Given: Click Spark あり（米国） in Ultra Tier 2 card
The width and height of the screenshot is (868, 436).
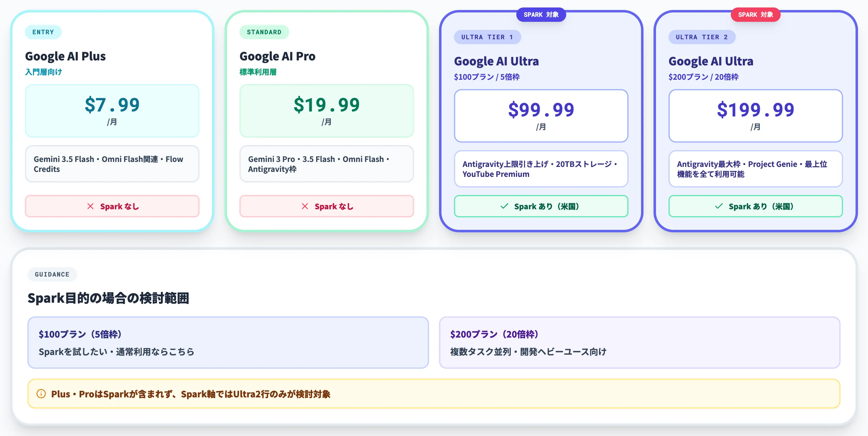Looking at the screenshot, I should click(x=761, y=206).
